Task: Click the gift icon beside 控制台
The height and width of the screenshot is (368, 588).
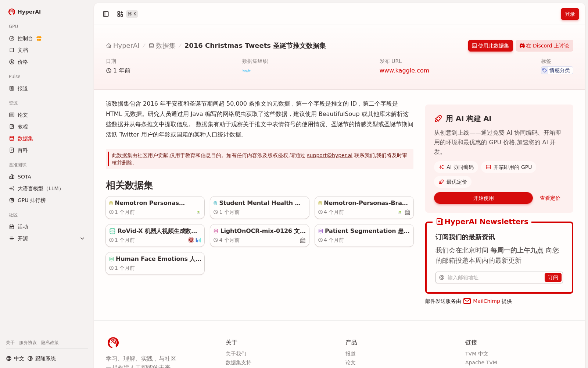Action: (x=39, y=38)
